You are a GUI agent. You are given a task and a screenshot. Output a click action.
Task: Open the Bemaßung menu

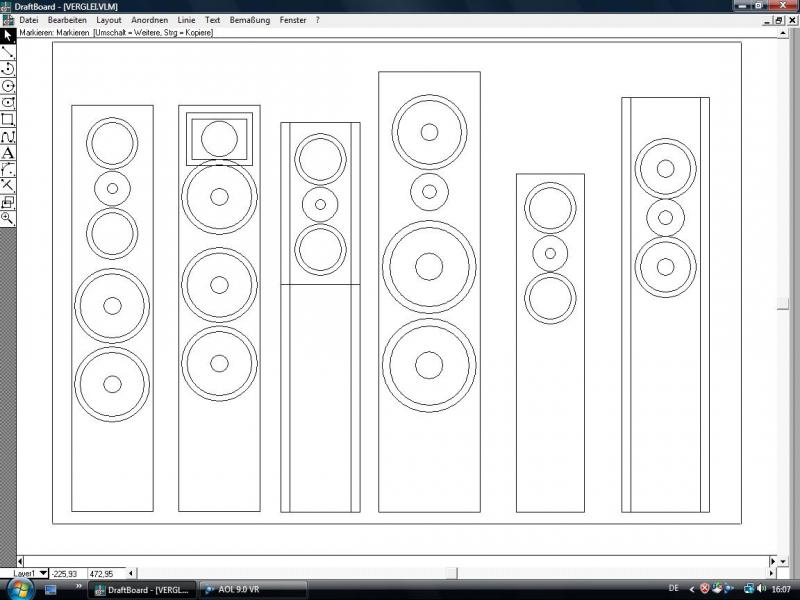click(249, 20)
